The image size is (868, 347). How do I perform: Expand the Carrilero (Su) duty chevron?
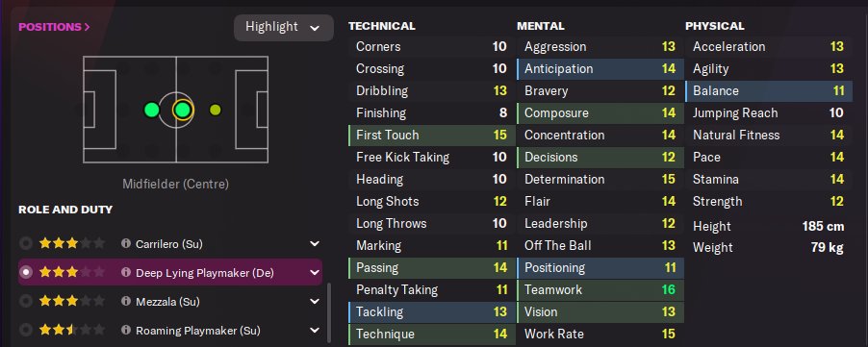click(x=315, y=243)
